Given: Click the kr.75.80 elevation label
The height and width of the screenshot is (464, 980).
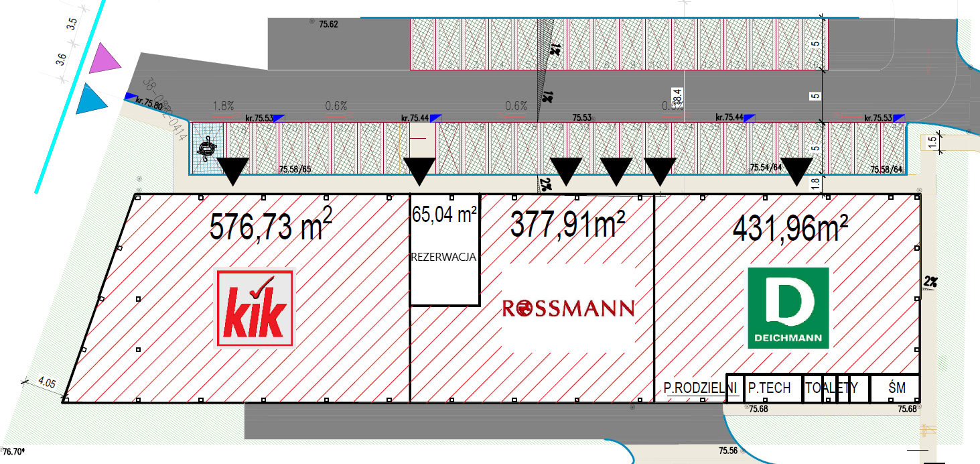Looking at the screenshot, I should click(x=148, y=105).
